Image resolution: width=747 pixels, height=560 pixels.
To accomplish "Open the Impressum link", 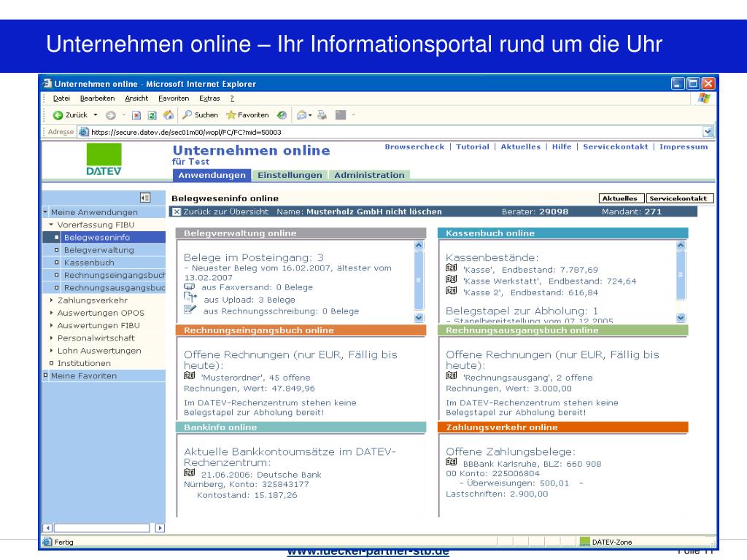I will [x=684, y=147].
